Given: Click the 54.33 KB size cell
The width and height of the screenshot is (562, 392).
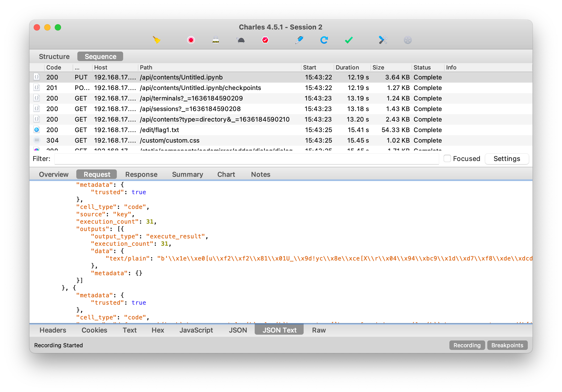Looking at the screenshot, I should coord(395,130).
